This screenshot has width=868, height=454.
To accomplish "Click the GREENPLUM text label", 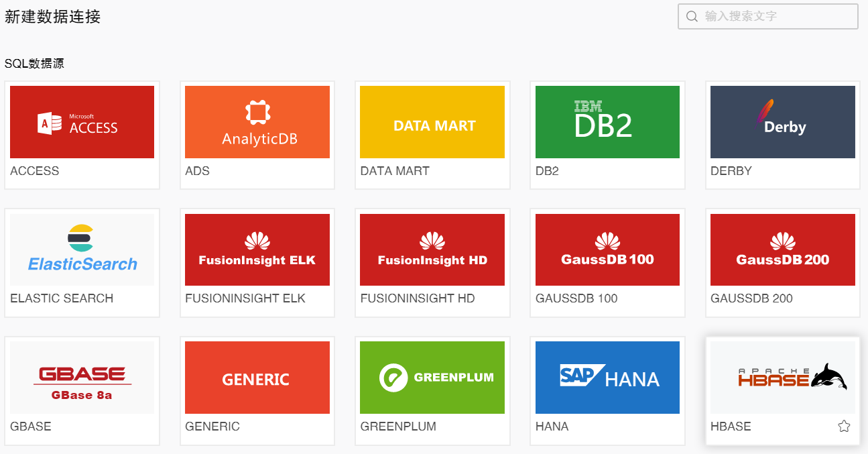I will pyautogui.click(x=398, y=427).
